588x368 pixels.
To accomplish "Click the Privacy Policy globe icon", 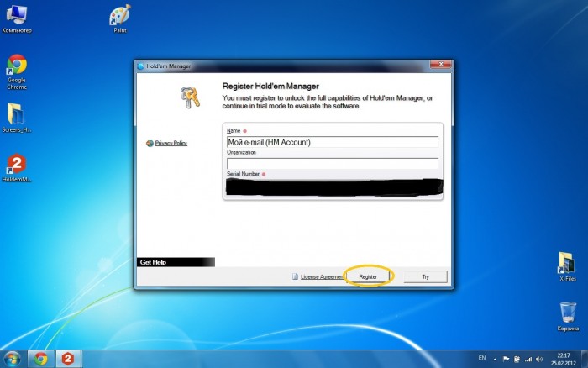I will (x=150, y=143).
